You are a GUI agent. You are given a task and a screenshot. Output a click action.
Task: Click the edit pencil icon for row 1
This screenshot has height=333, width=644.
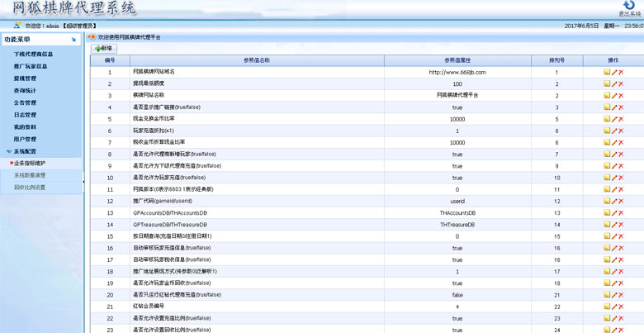613,73
